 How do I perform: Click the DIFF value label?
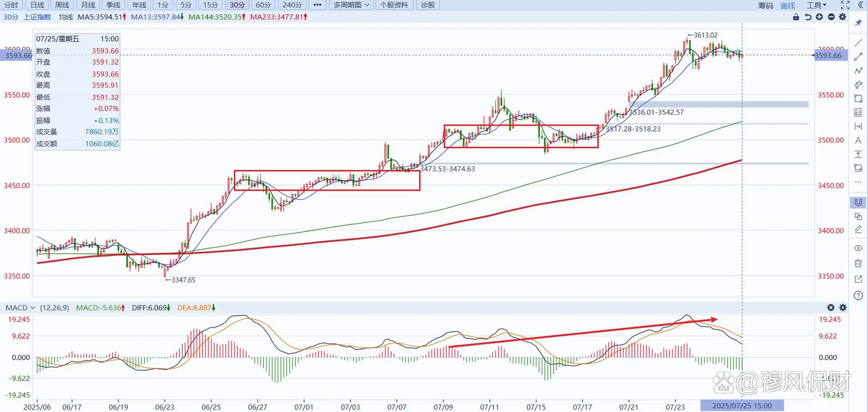point(151,307)
